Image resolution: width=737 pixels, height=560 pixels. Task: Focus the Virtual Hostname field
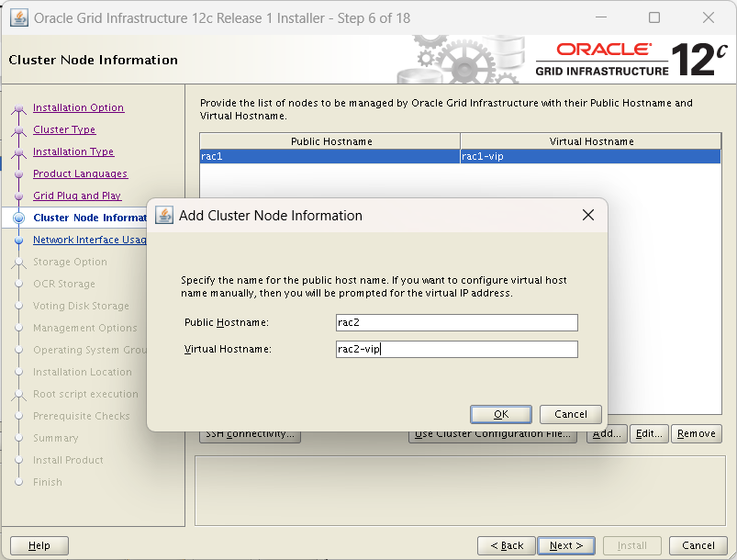point(456,350)
